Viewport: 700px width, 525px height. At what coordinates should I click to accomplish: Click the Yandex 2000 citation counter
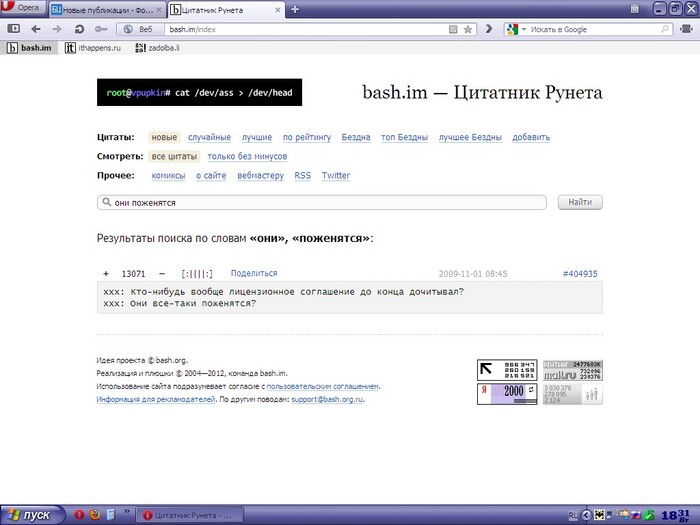click(507, 394)
